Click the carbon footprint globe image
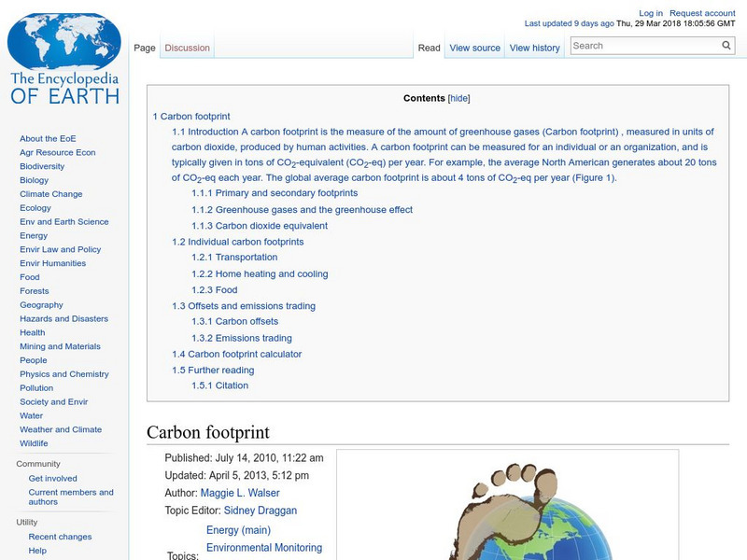This screenshot has height=560, width=747. (x=507, y=505)
